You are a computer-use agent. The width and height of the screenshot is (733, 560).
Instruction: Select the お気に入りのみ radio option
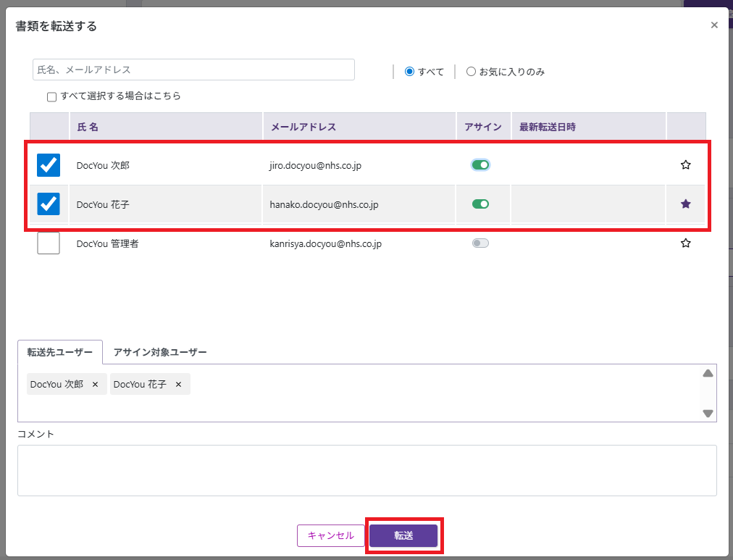point(471,72)
